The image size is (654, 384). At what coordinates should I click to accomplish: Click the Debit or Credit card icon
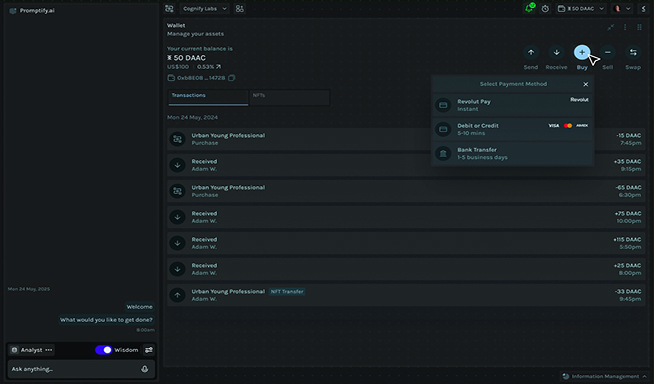(x=443, y=129)
